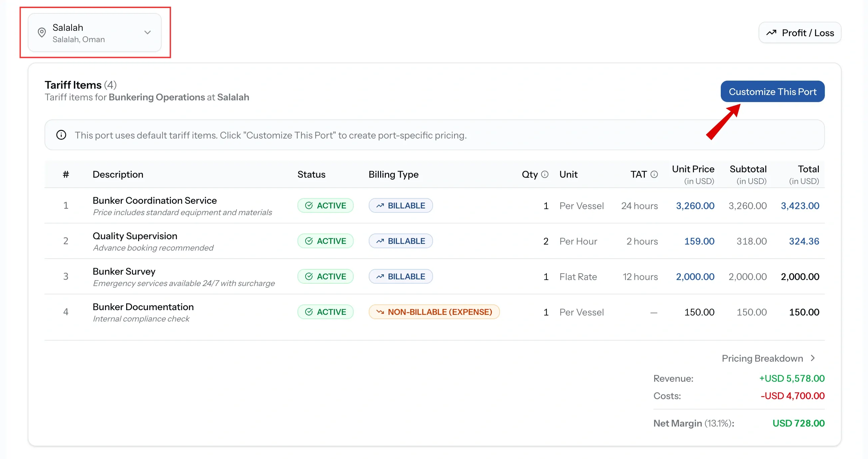Click the Subtotal column header

click(x=748, y=175)
